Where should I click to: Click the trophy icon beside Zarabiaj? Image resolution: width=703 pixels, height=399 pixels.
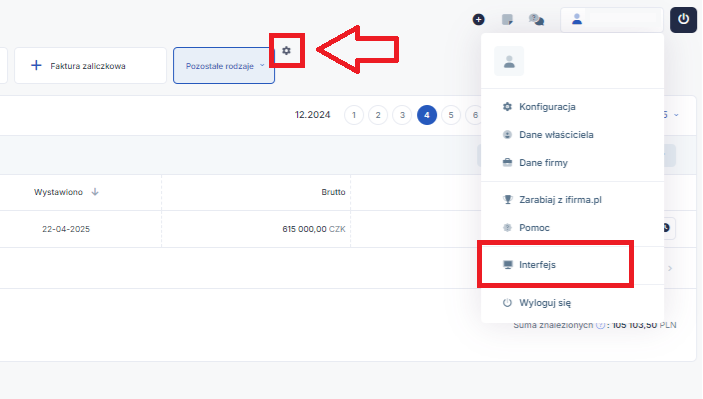click(x=507, y=200)
